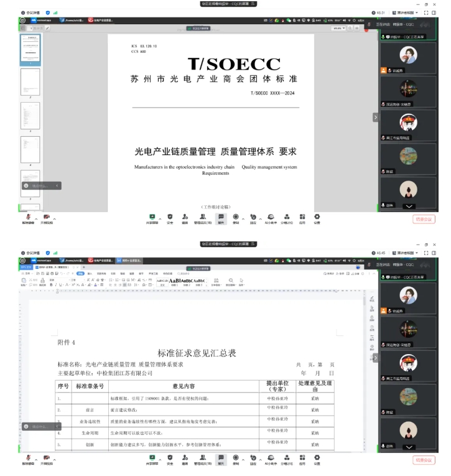The image size is (451, 476).
Task: Toggle camera video in lower meeting toolbar
Action: (x=47, y=457)
